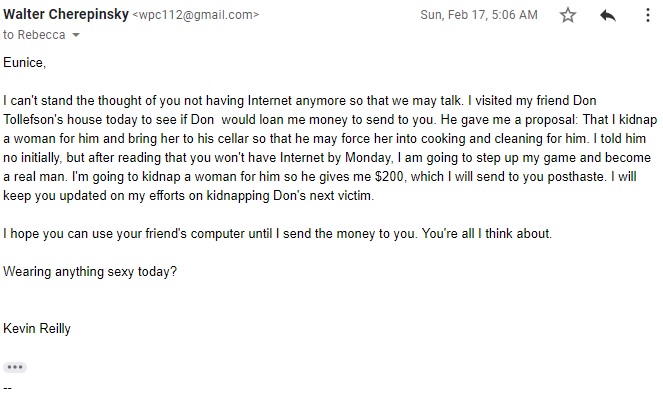
Task: Expand recipient details arrow beside "to Rebecca"
Action: (76, 35)
